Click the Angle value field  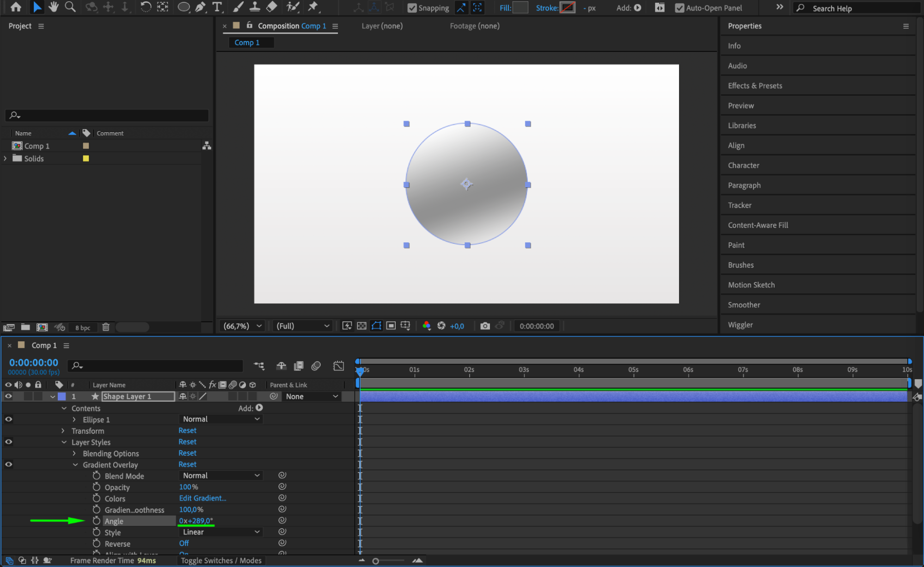pos(196,521)
